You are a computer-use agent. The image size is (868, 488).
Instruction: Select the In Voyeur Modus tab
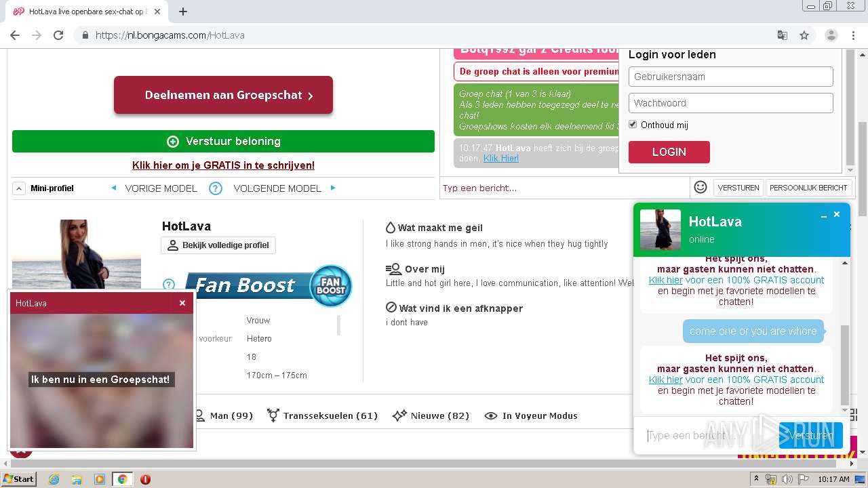pyautogui.click(x=531, y=415)
